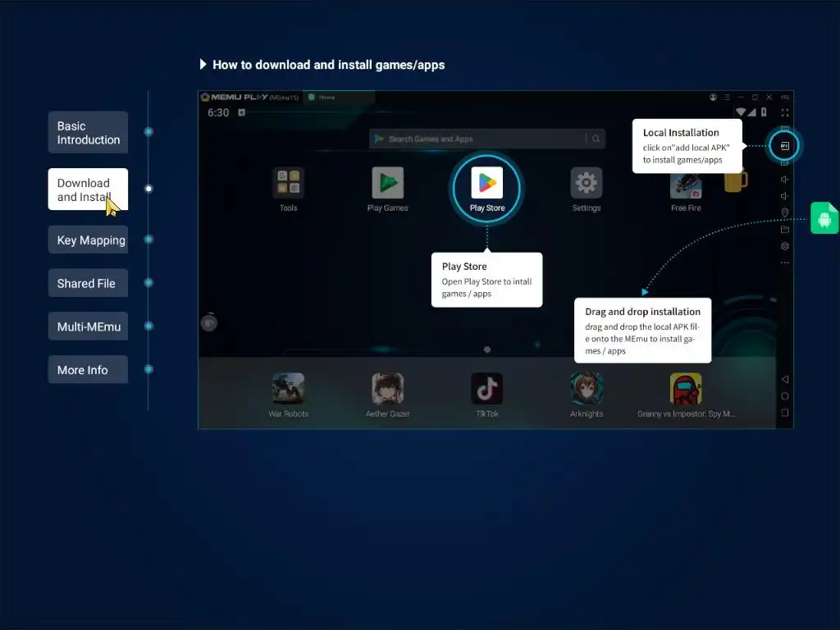Screen dimensions: 840x630
Task: Launch the Play Games app
Action: [x=388, y=183]
